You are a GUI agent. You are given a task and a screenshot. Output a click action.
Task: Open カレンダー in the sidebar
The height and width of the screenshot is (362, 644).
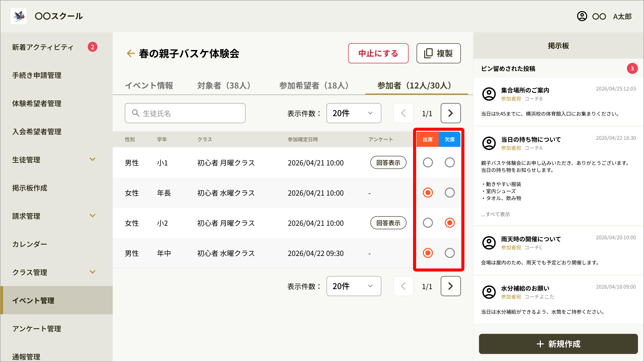pos(57,244)
